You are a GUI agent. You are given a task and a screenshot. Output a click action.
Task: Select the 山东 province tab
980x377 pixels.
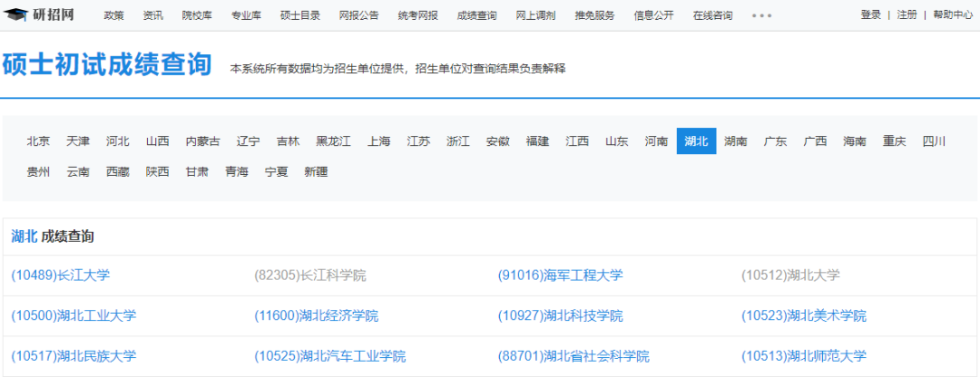(617, 141)
